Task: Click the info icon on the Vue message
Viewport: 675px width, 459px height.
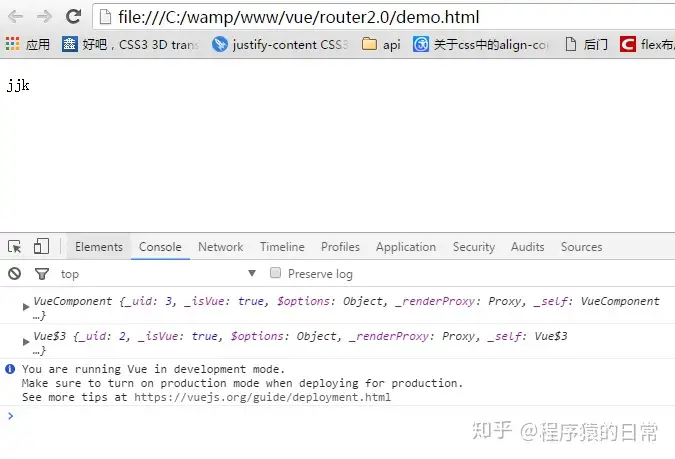Action: (x=10, y=369)
